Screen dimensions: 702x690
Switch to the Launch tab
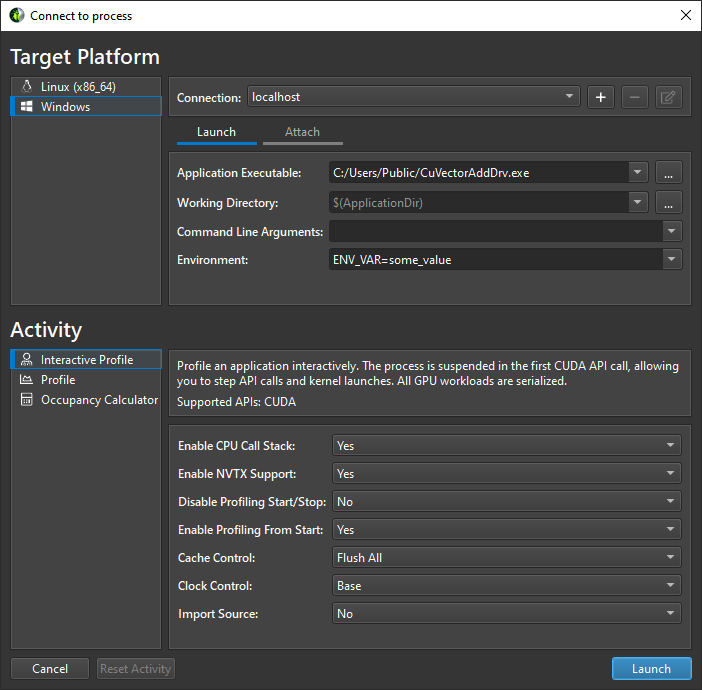(x=217, y=133)
